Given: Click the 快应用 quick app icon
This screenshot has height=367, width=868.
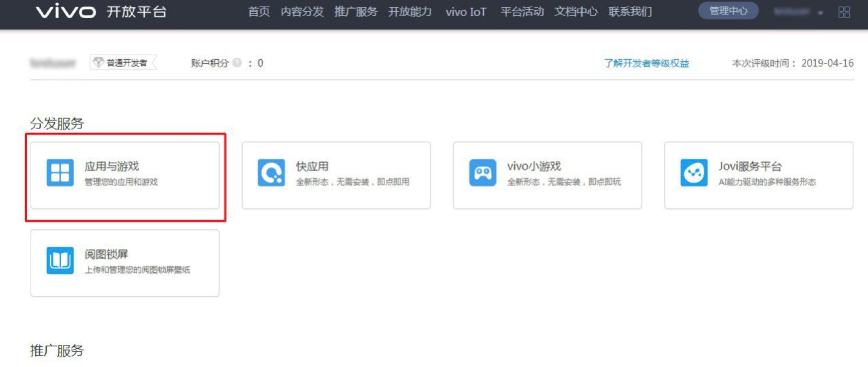Looking at the screenshot, I should [x=271, y=172].
